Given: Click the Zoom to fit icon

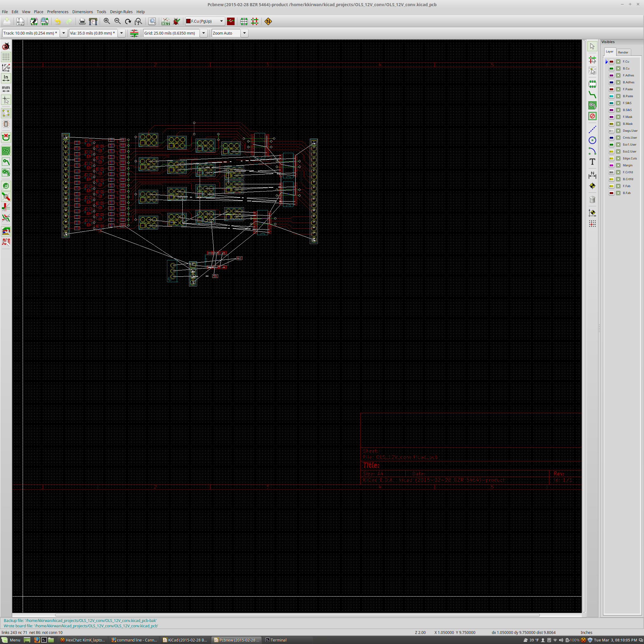Looking at the screenshot, I should coord(138,22).
